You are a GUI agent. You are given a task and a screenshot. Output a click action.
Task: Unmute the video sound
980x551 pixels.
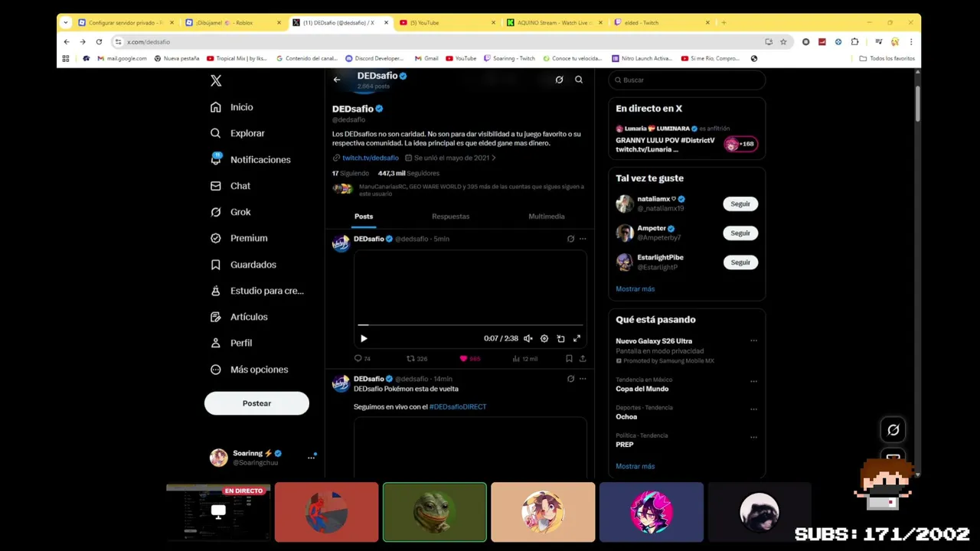tap(528, 338)
